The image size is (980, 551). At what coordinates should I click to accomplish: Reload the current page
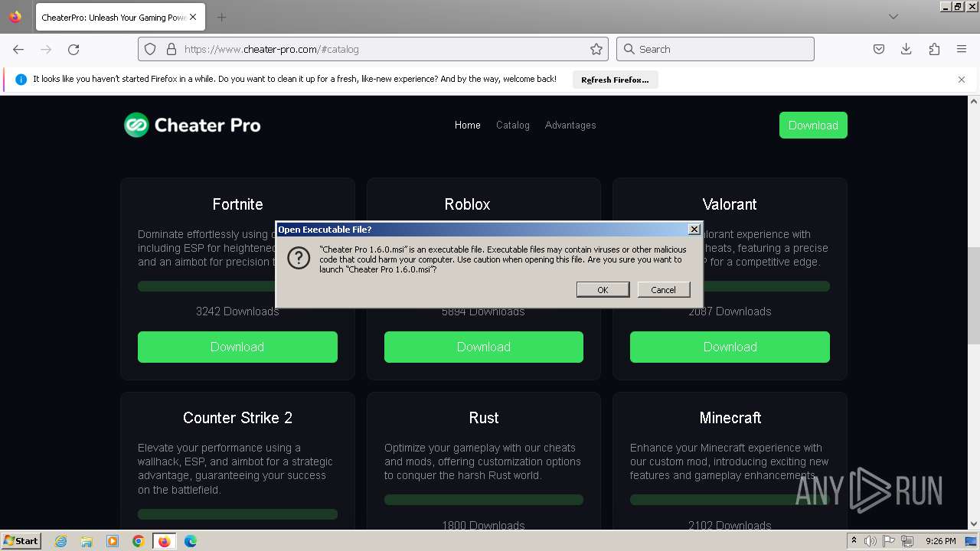[73, 49]
